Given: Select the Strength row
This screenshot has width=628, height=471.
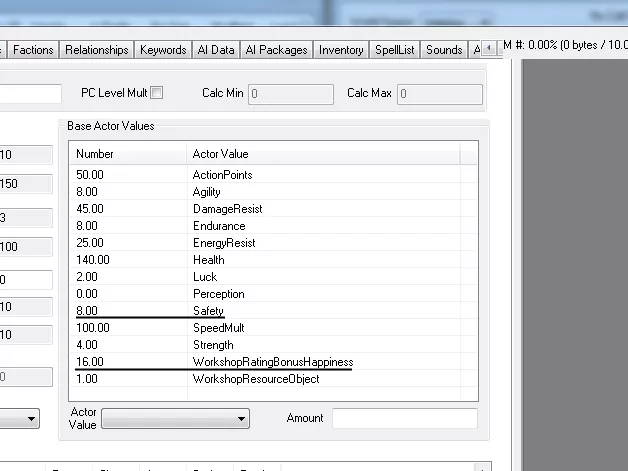Looking at the screenshot, I should coord(274,345).
